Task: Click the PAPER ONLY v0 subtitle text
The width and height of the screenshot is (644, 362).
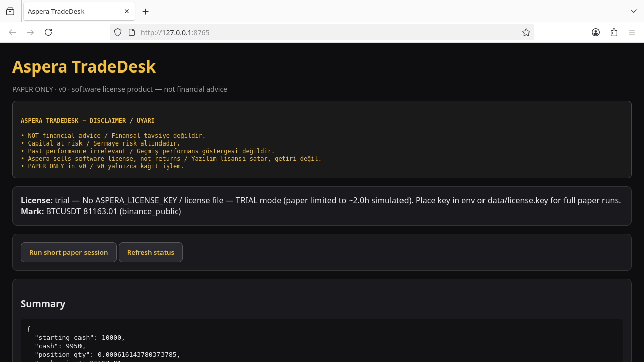Action: tap(120, 89)
